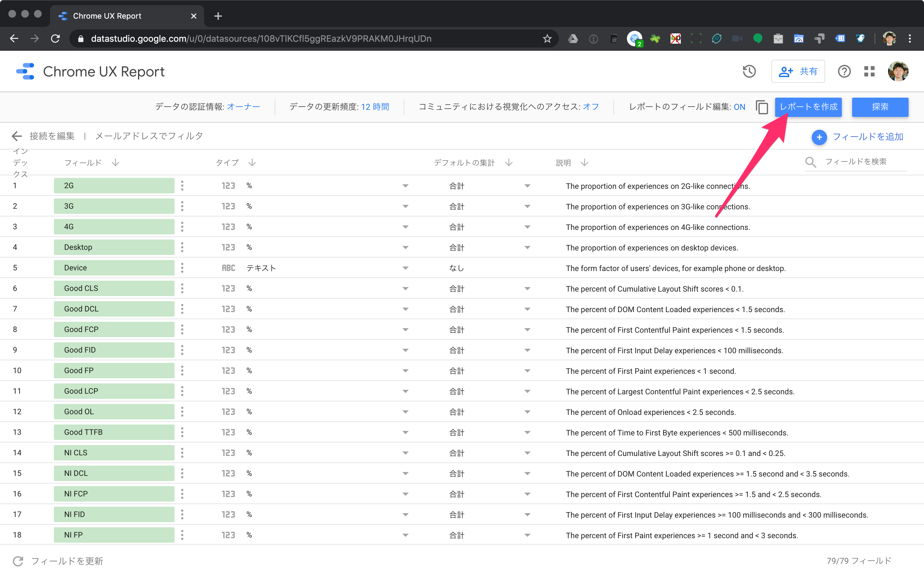Click the browser address bar URL
This screenshot has height=578, width=924.
click(x=261, y=39)
